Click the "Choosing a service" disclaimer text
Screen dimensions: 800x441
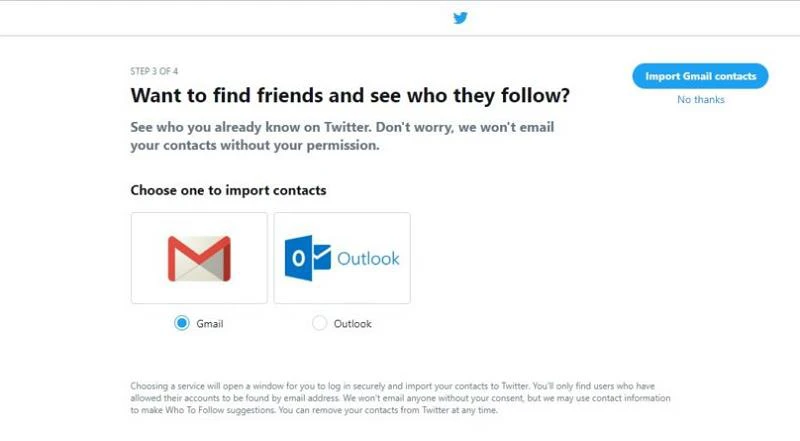tap(200, 385)
